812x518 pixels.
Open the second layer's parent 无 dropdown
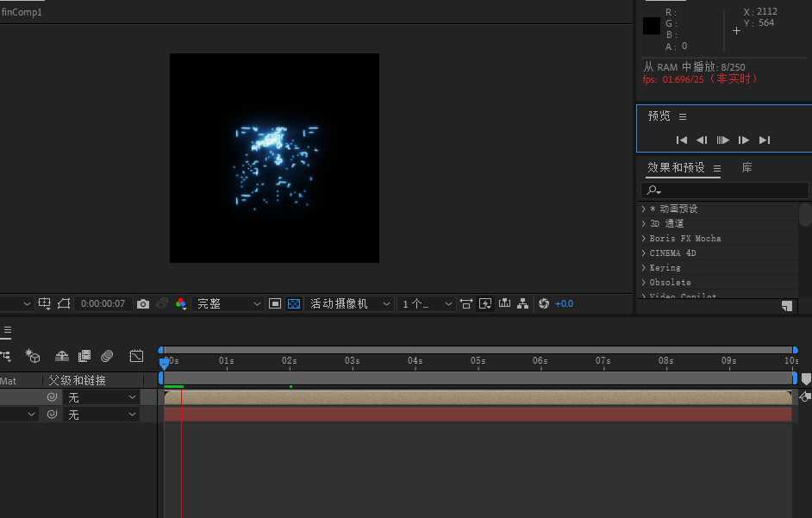coord(102,415)
